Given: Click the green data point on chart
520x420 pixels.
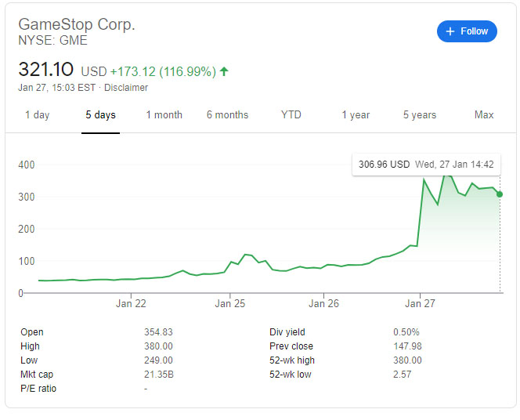Looking at the screenshot, I should point(500,194).
